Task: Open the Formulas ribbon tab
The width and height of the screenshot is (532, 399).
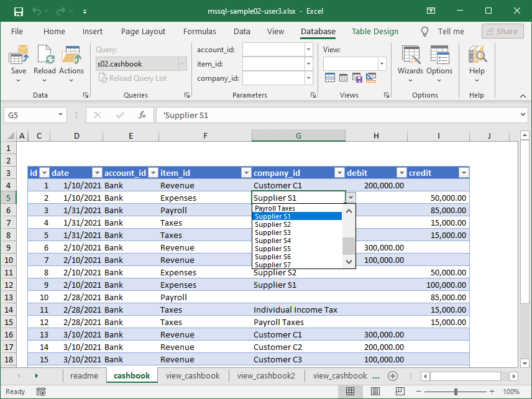Action: tap(199, 31)
